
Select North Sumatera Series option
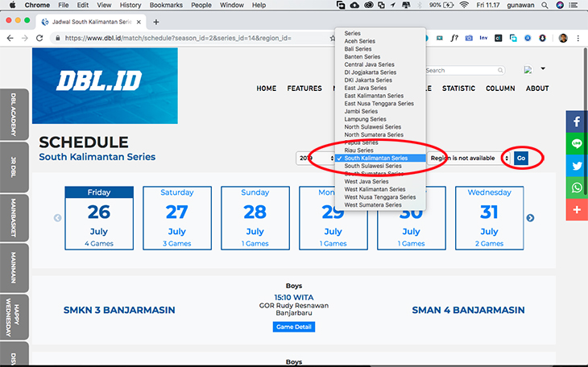point(374,134)
